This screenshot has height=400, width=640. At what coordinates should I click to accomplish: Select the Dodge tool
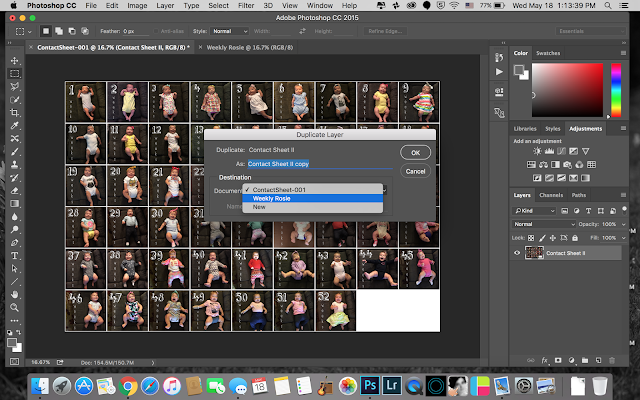tap(15, 229)
